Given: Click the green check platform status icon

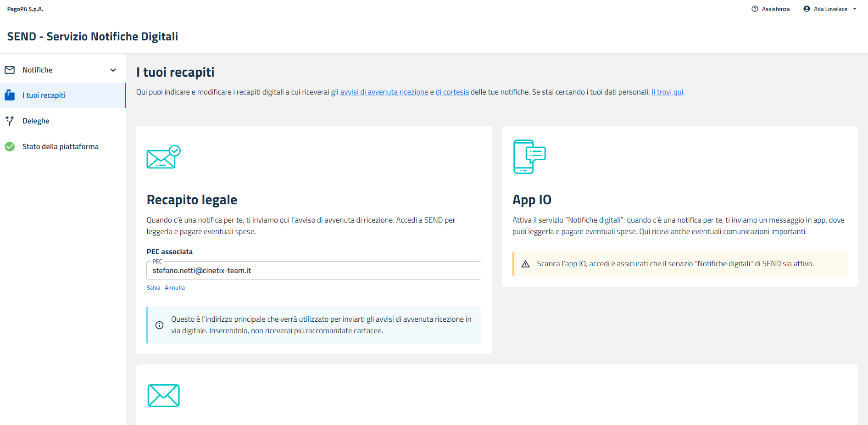Looking at the screenshot, I should 10,147.
